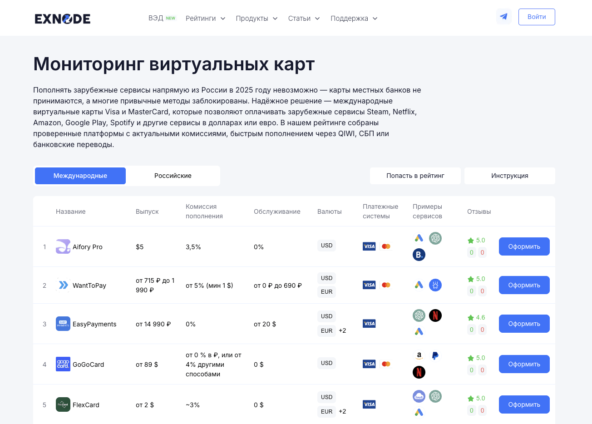
Task: Click Visa icon in GoGoCard row
Action: pyautogui.click(x=369, y=364)
